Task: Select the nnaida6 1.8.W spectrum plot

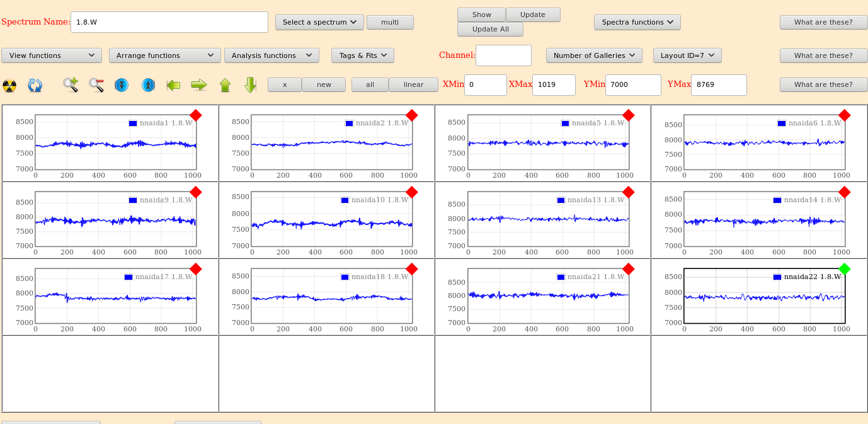Action: 764,142
